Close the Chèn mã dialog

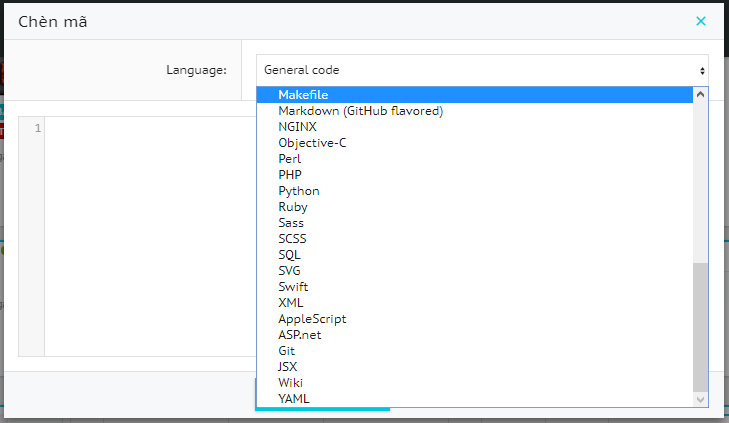tap(701, 21)
